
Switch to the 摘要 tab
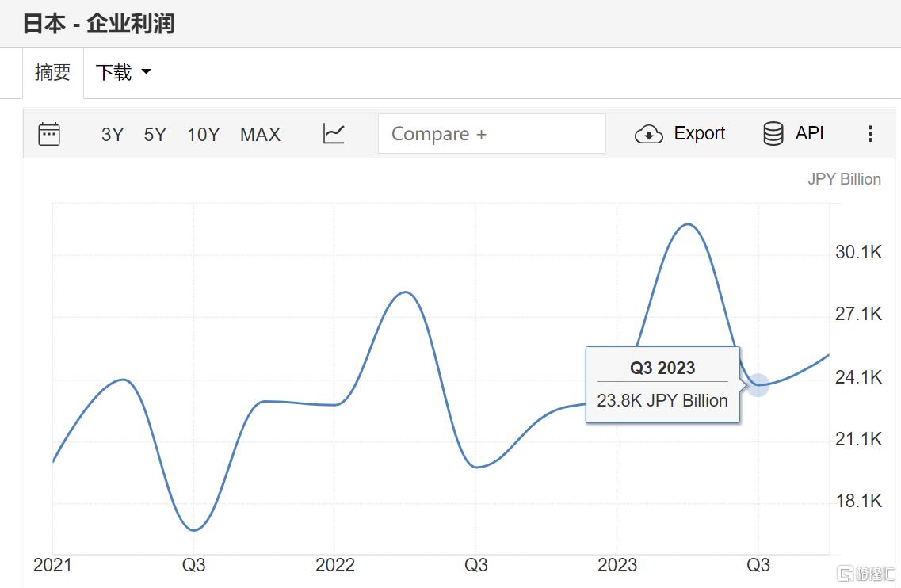click(x=53, y=72)
